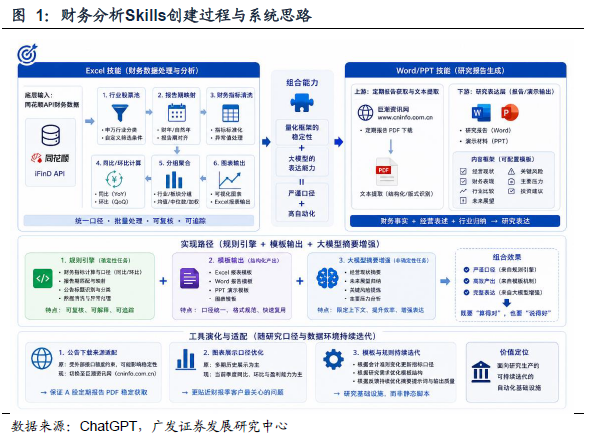Click the globe icon beside 公告下载来源适配
The image size is (590, 436).
(42, 358)
